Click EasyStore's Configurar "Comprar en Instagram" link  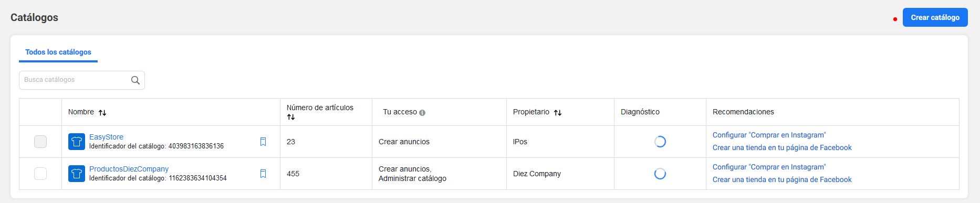click(769, 135)
